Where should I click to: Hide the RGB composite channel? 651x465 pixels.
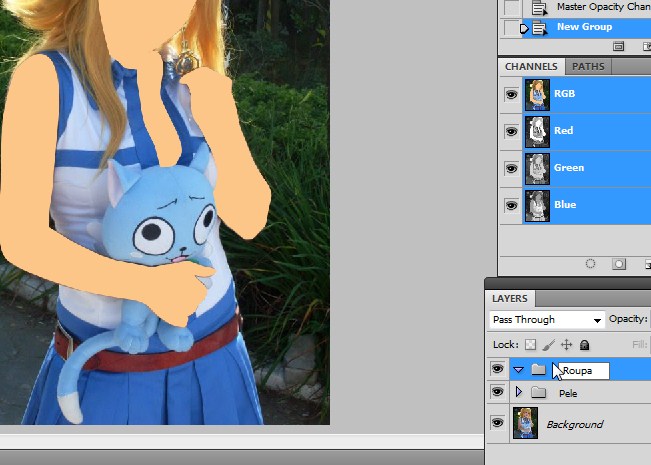pos(511,94)
